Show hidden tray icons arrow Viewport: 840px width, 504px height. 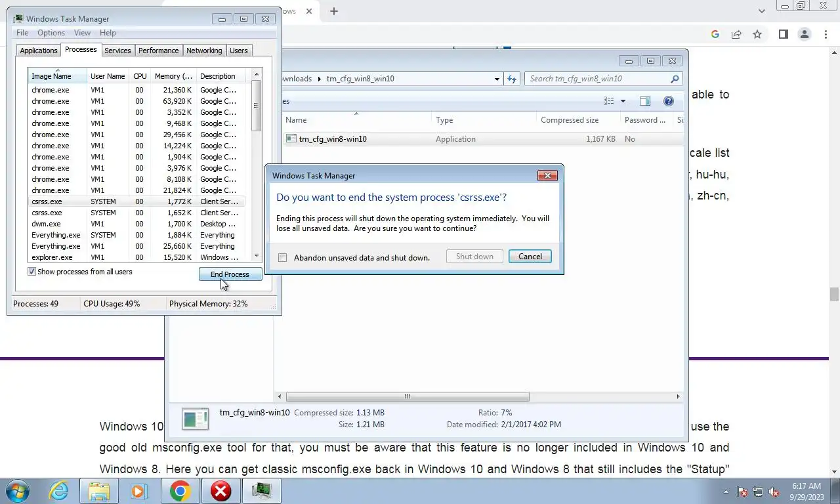pyautogui.click(x=726, y=492)
